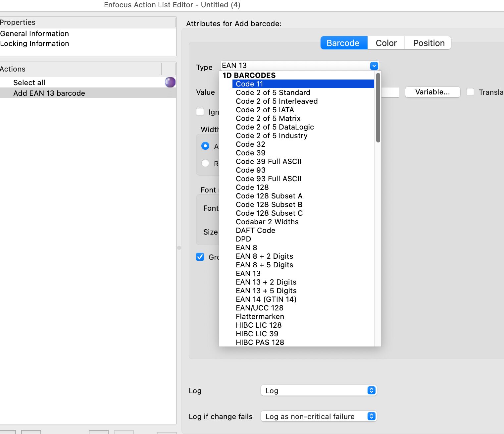The height and width of the screenshot is (434, 504).
Task: Choose EAN 8 + 5 Digits
Action: (264, 265)
